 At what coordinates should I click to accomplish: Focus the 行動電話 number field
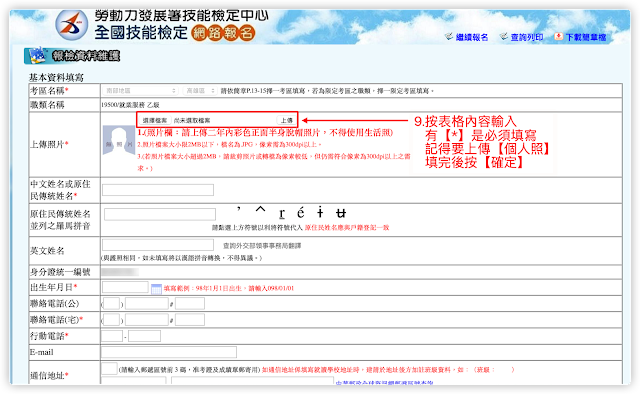[144, 336]
